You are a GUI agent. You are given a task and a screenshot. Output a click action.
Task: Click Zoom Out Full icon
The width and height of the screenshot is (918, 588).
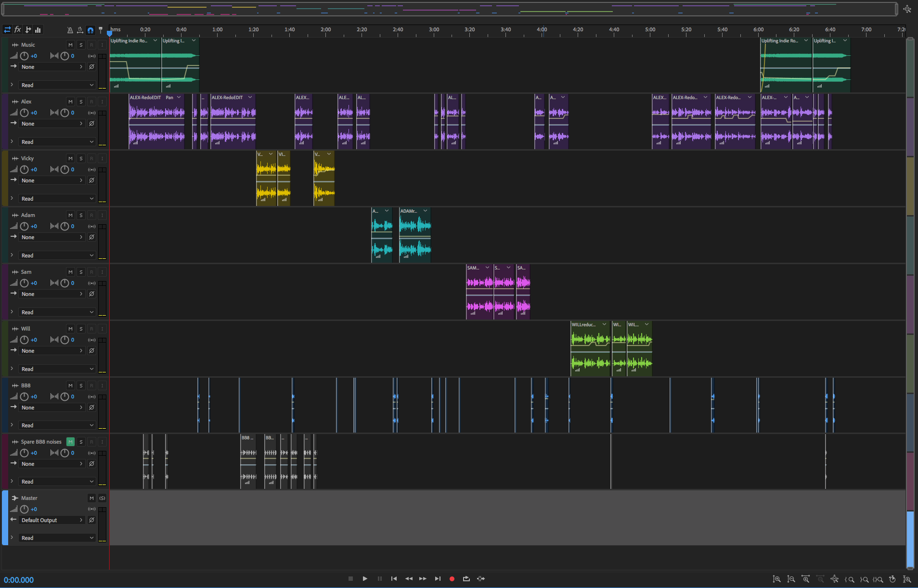coord(834,579)
